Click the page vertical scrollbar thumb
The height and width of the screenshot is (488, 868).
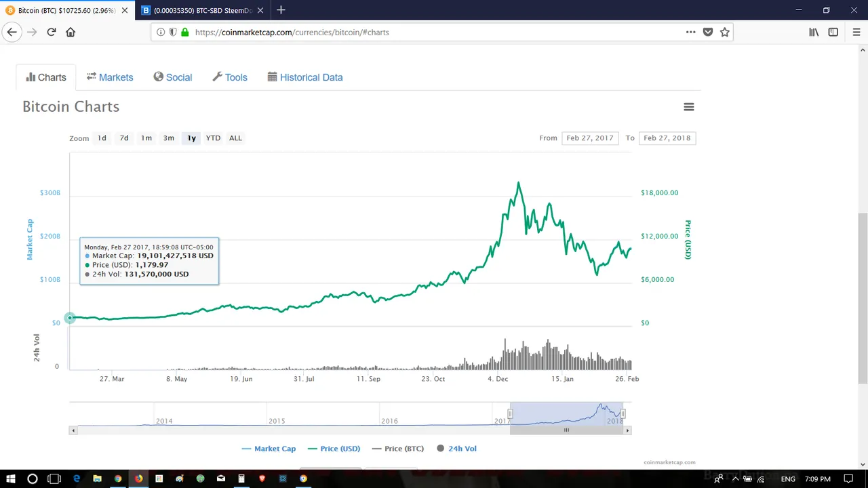[863, 298]
